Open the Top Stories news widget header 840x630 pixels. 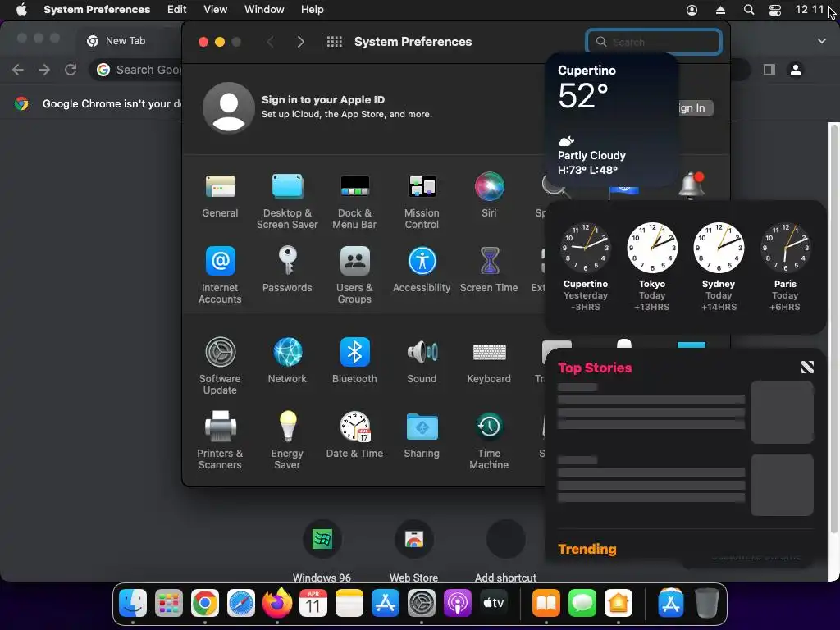point(595,367)
